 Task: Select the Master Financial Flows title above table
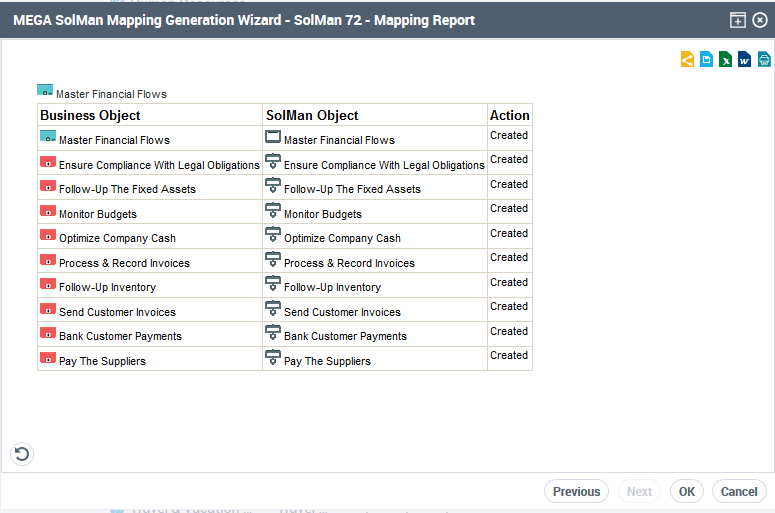(111, 94)
